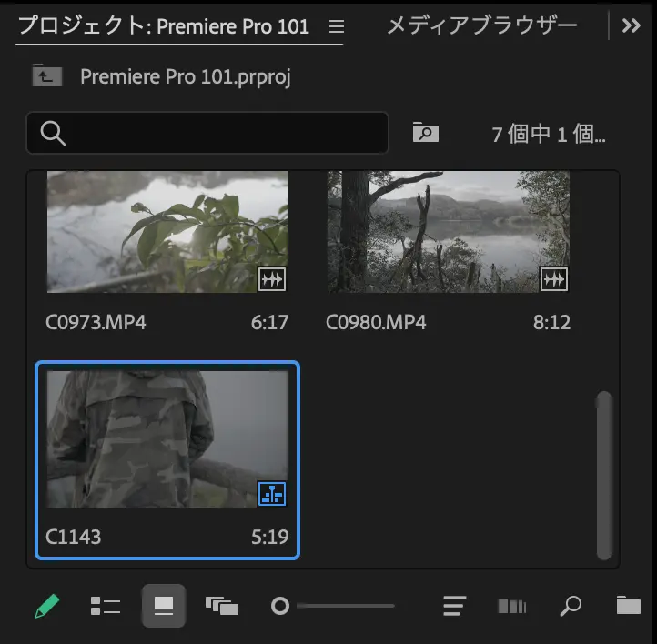
Task: Click the 7 個中 1 個 item count
Action: (549, 134)
